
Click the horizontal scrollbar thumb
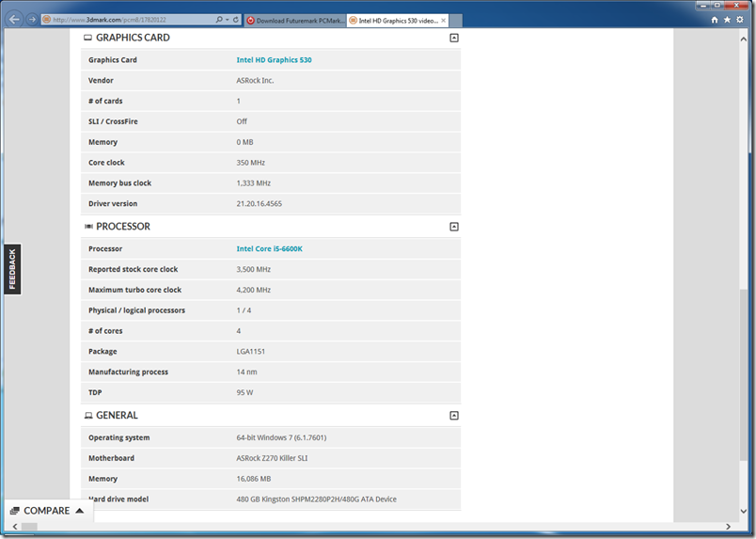pyautogui.click(x=29, y=527)
